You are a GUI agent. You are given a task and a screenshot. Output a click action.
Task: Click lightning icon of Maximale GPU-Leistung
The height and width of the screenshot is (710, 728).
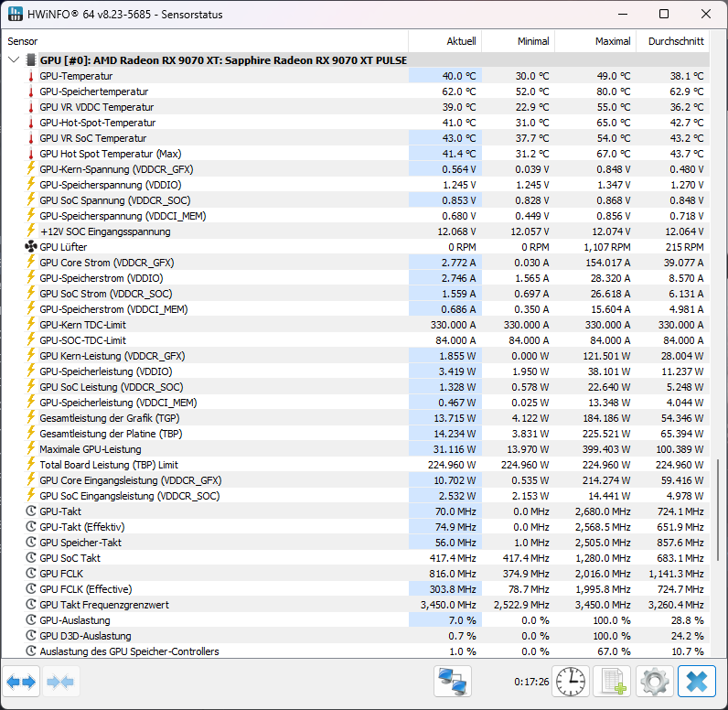pos(31,448)
